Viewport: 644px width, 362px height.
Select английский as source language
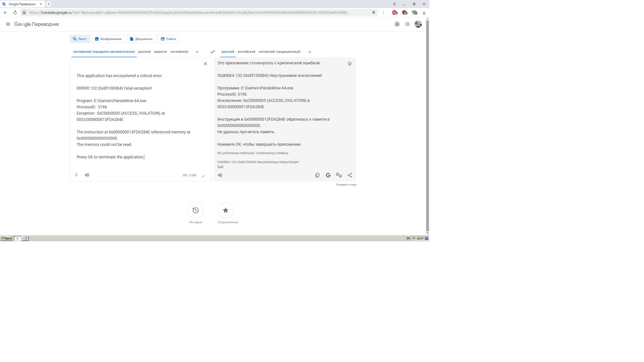tap(179, 52)
